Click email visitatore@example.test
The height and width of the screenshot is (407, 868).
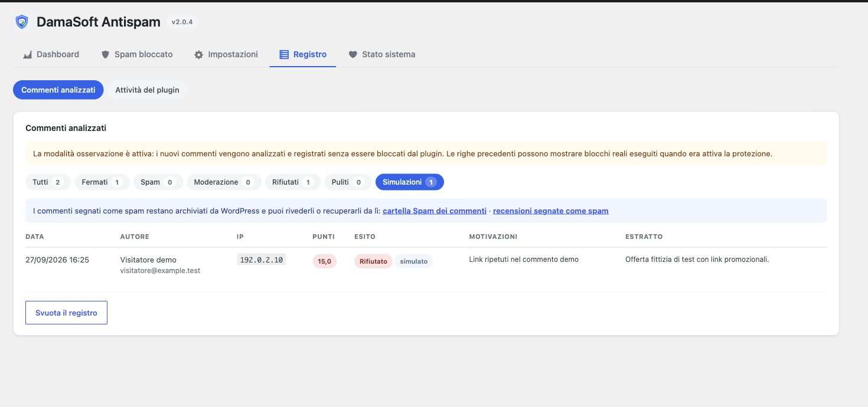point(160,271)
